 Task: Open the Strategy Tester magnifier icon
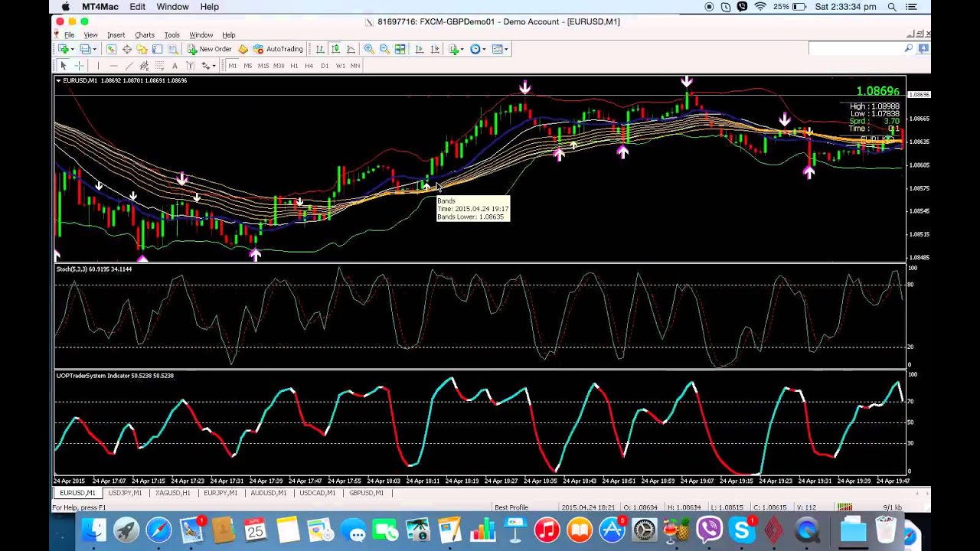173,49
